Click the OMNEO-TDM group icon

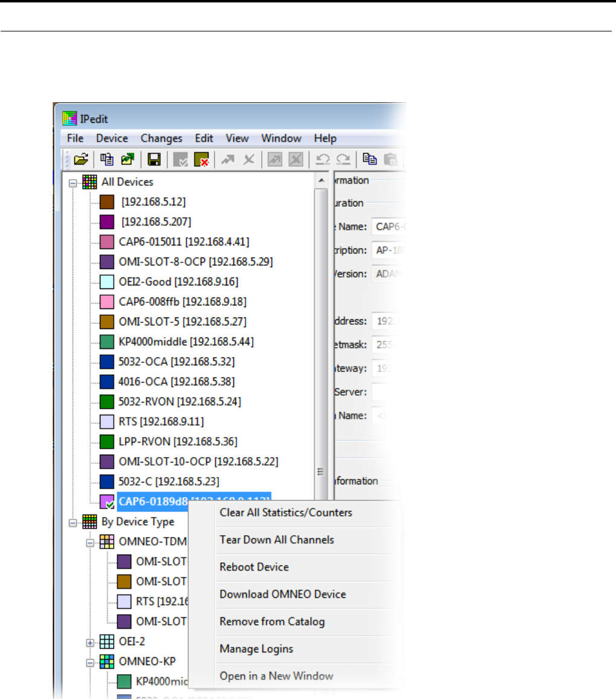point(106,542)
